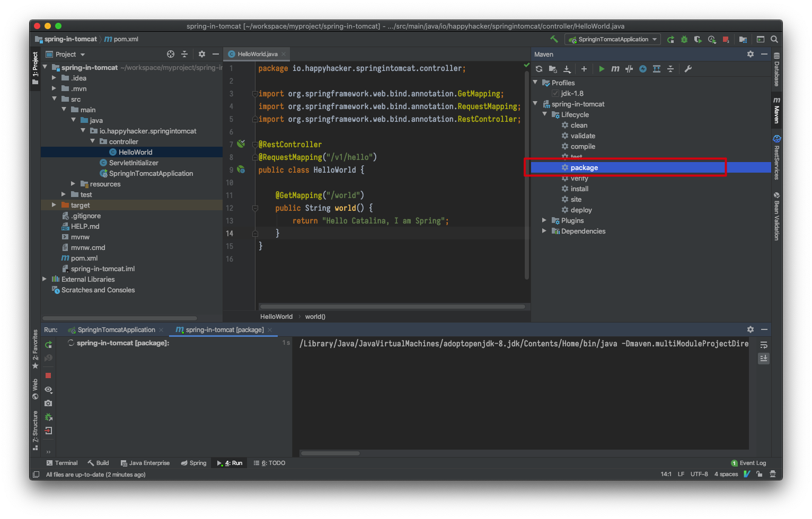Collapse all in Project panel
Viewport: 812px width, 519px height.
coord(184,54)
